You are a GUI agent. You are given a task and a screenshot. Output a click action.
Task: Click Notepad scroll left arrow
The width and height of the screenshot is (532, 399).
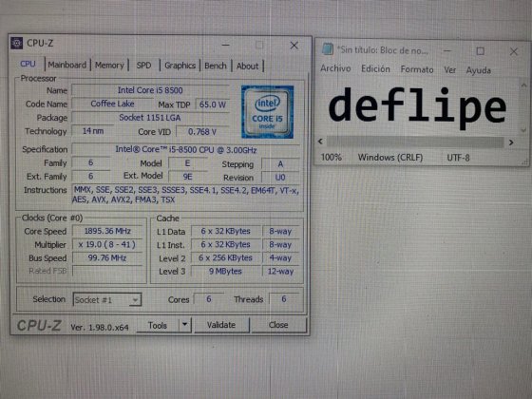tap(320, 142)
